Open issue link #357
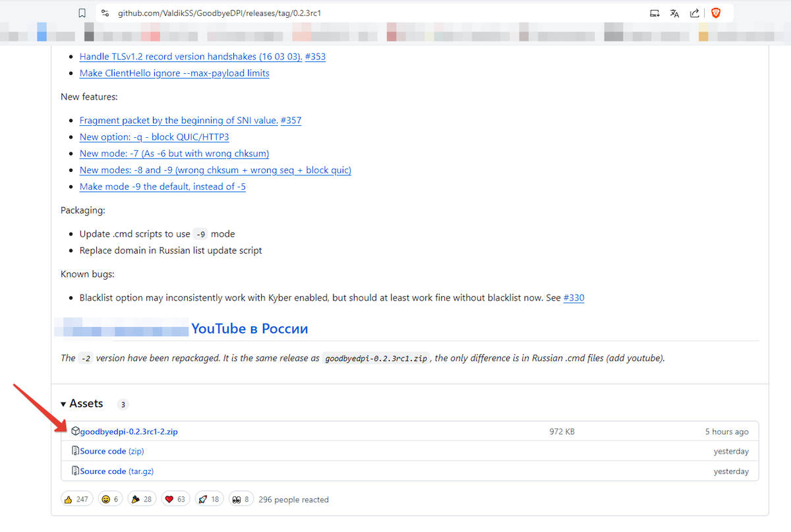Screen dimensions: 791x532 coord(291,120)
